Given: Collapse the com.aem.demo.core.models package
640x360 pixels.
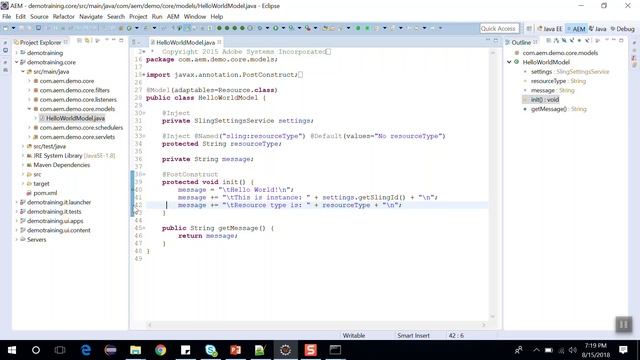Looking at the screenshot, I should tap(29, 109).
